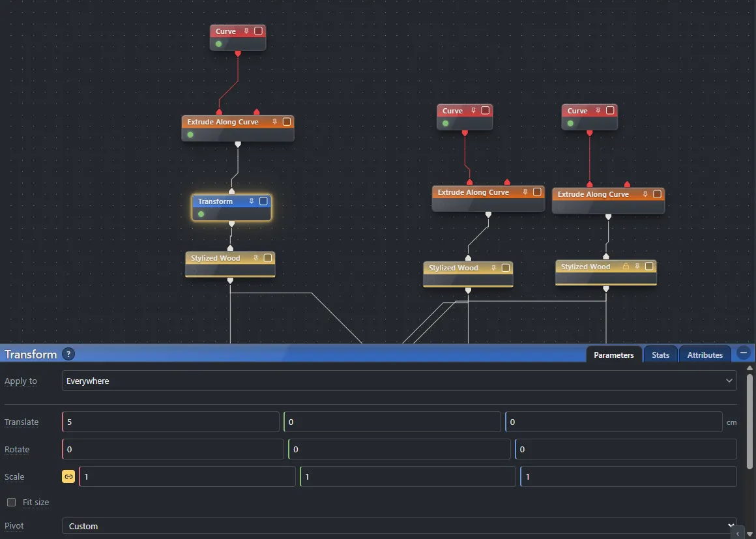The image size is (756, 539).
Task: Click the Rotate X field
Action: tap(173, 449)
